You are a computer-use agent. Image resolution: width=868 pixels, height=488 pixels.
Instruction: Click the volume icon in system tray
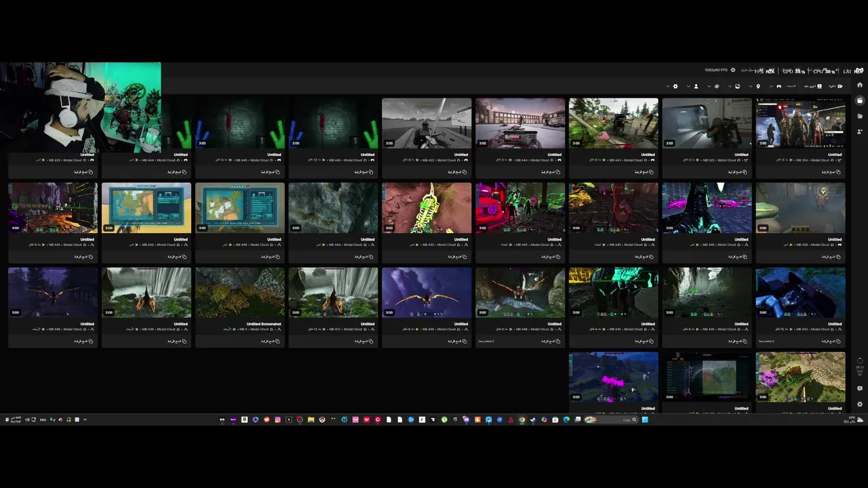click(27, 420)
